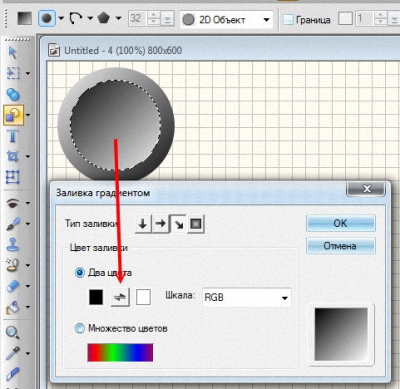Open the 2D Объект dropdown

click(227, 20)
